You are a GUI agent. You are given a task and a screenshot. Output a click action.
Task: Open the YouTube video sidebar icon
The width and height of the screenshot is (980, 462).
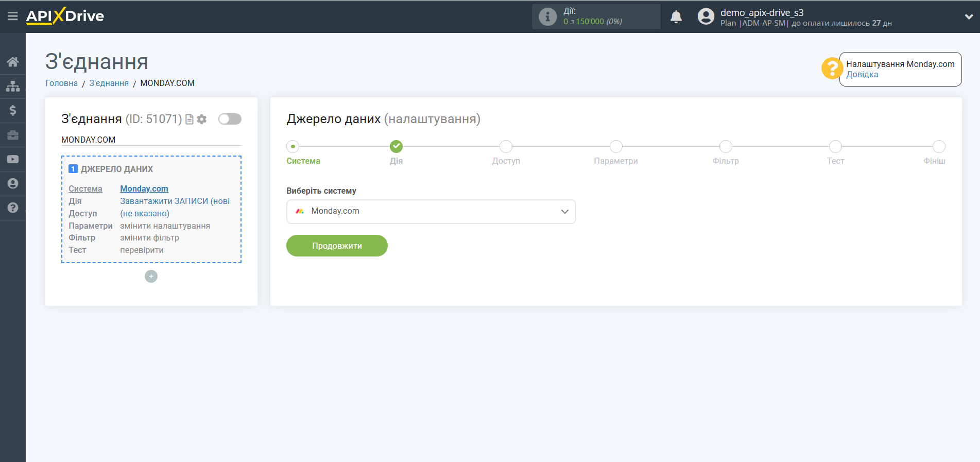[x=13, y=159]
